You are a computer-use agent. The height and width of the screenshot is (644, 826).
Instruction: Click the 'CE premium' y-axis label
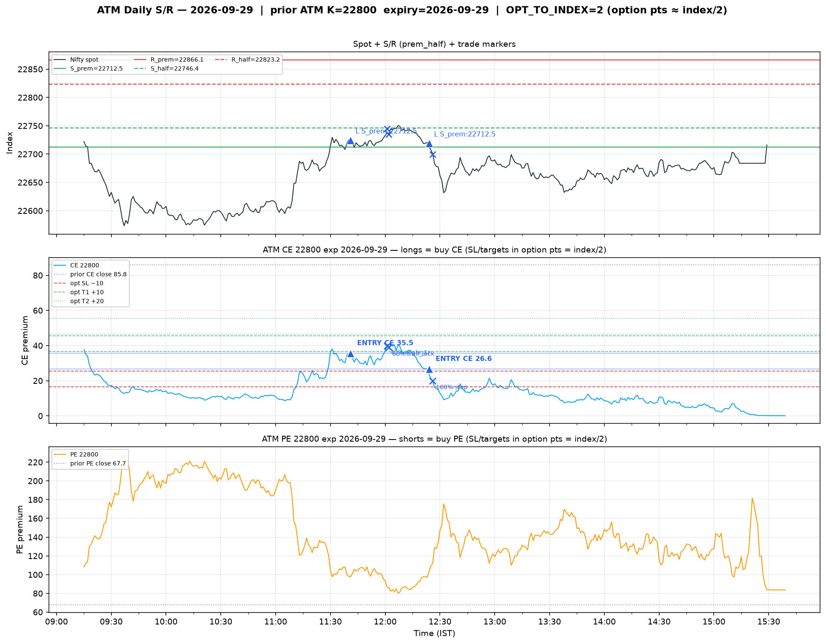(25, 340)
